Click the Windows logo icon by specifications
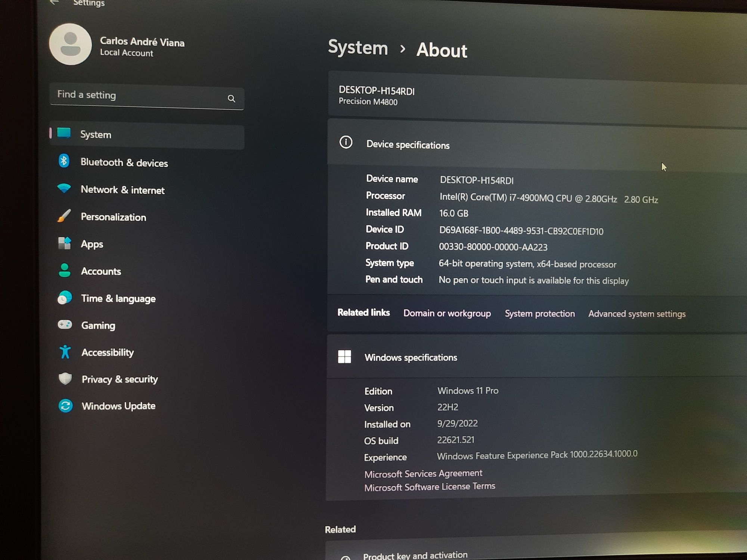The width and height of the screenshot is (747, 560). (x=344, y=356)
